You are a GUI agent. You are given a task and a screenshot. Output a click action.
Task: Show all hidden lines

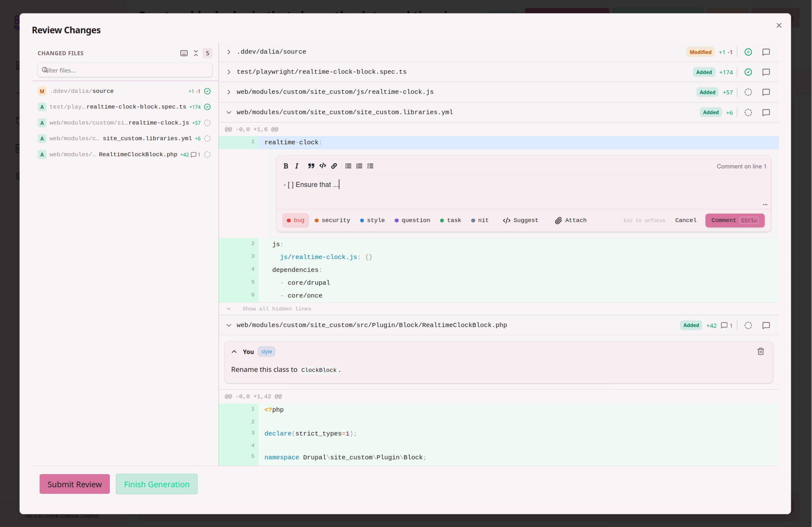click(276, 309)
